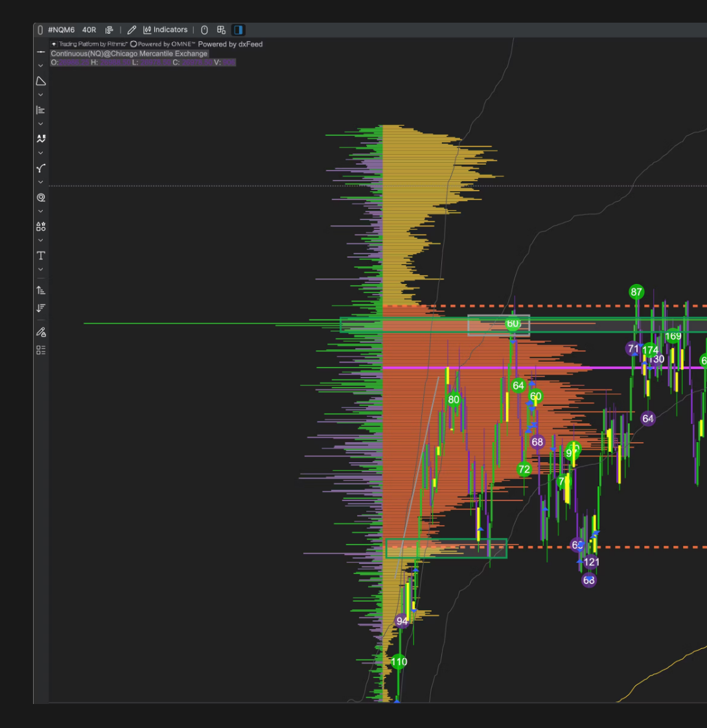Expand options below curve path tool
This screenshot has height=728, width=707.
click(41, 182)
